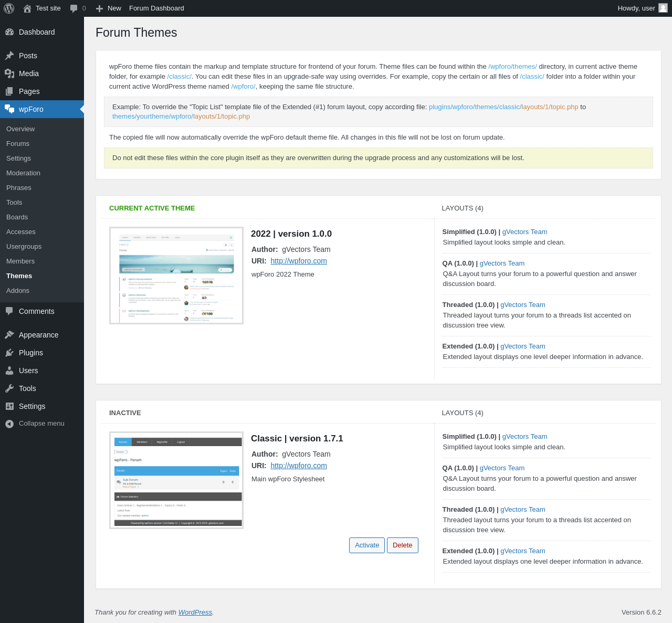Open the comments bubble icon in admin bar

point(74,8)
